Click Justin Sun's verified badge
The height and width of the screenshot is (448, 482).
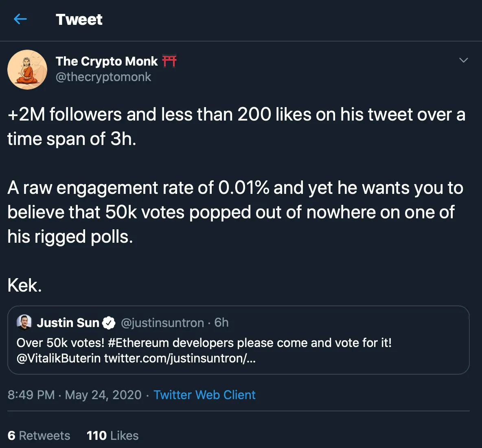(109, 323)
